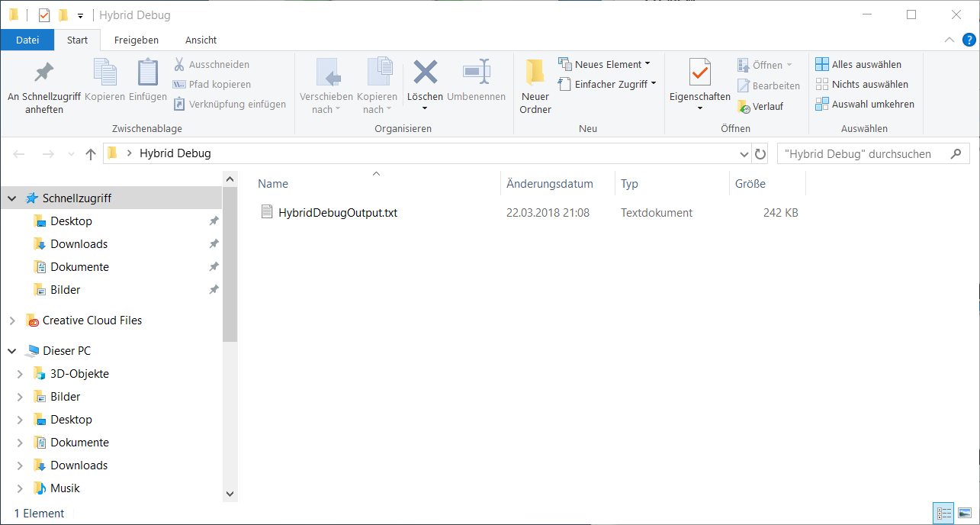Collapse the Dieser PC node
980x525 pixels.
pyautogui.click(x=11, y=351)
